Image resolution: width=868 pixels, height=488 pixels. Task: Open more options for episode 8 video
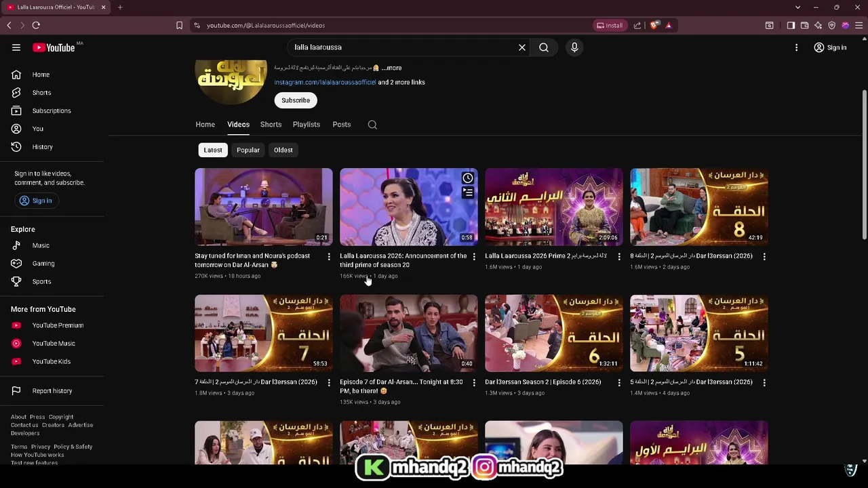tap(764, 257)
